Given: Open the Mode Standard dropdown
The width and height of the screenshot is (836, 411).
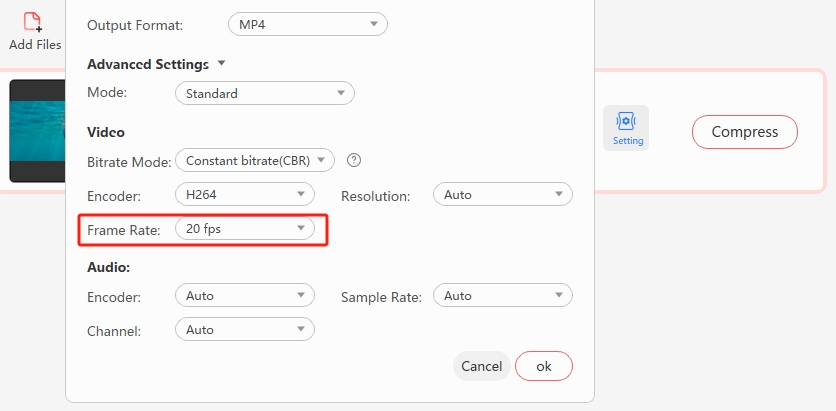Looking at the screenshot, I should (264, 94).
